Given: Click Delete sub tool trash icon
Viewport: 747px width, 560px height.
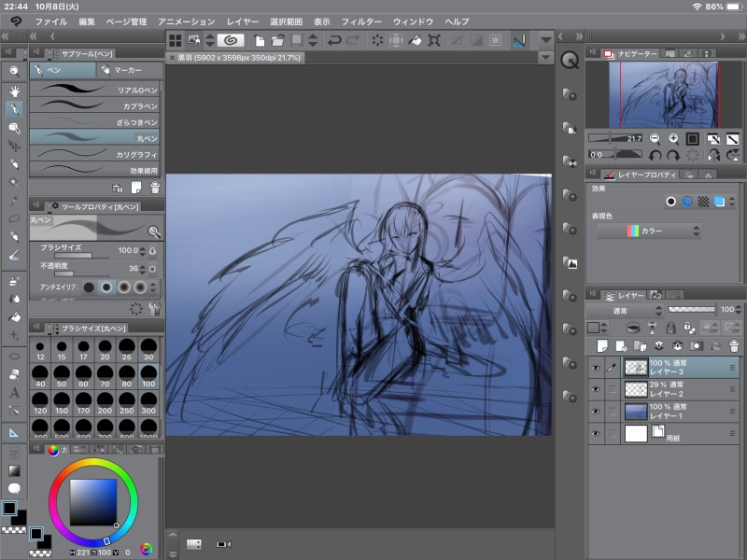Looking at the screenshot, I should tap(155, 188).
